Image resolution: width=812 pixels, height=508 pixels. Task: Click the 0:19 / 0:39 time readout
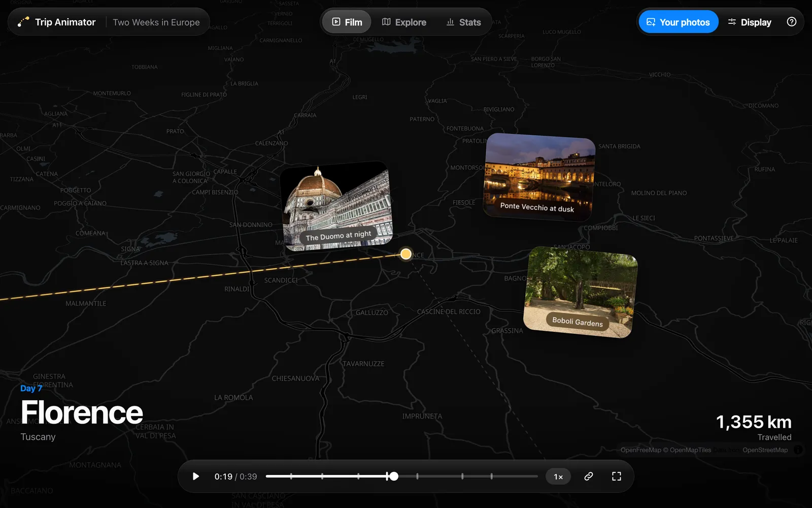[x=235, y=477]
